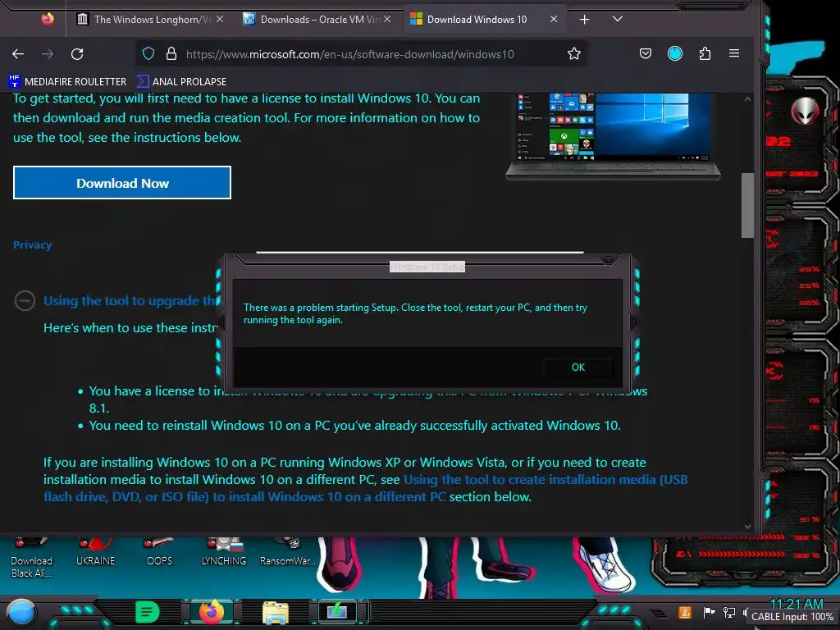Click the orange Java tray icon
Viewport: 840px width, 630px height.
(685, 612)
